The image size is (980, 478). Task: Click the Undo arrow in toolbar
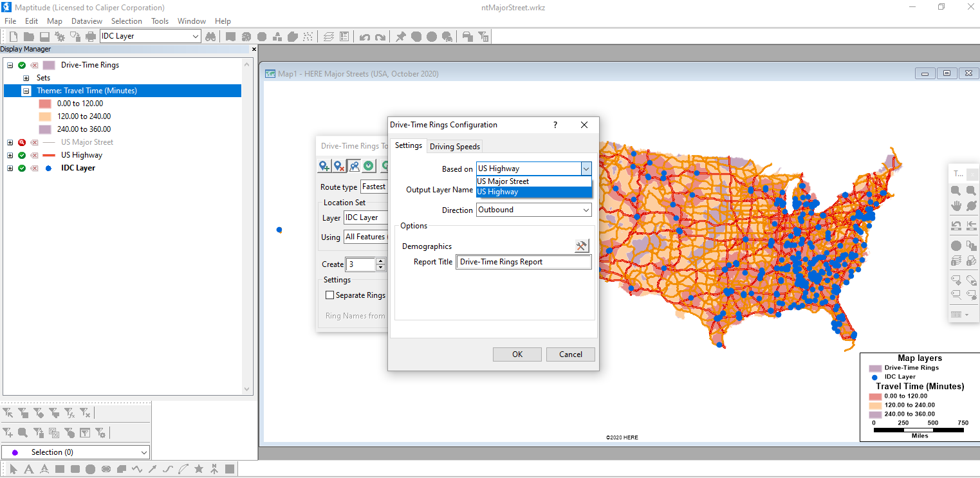coord(365,37)
